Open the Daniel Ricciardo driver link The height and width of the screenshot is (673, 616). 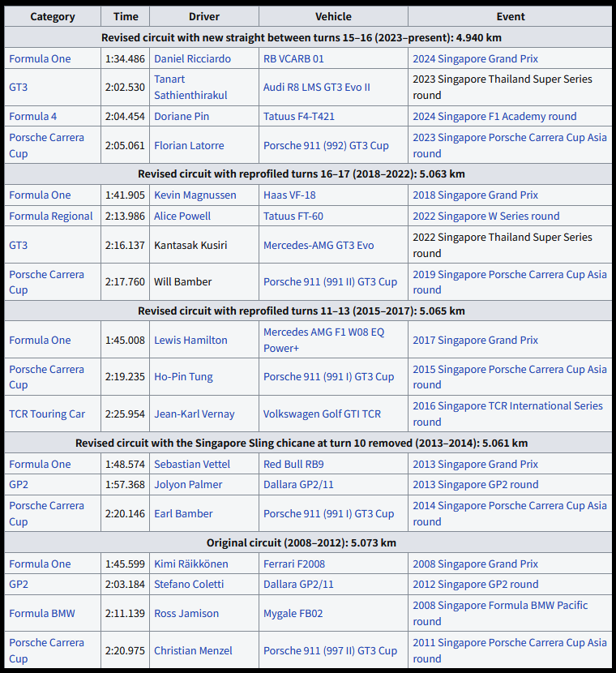coord(192,59)
